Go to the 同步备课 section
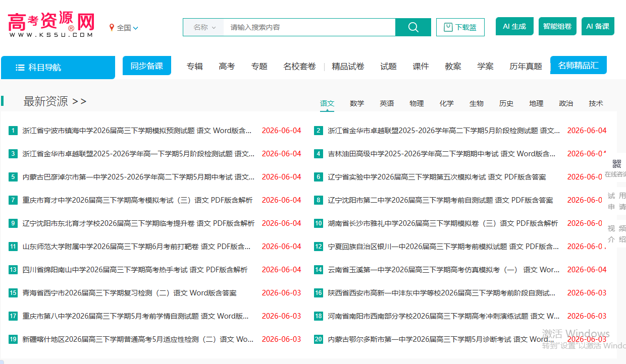 (x=147, y=66)
